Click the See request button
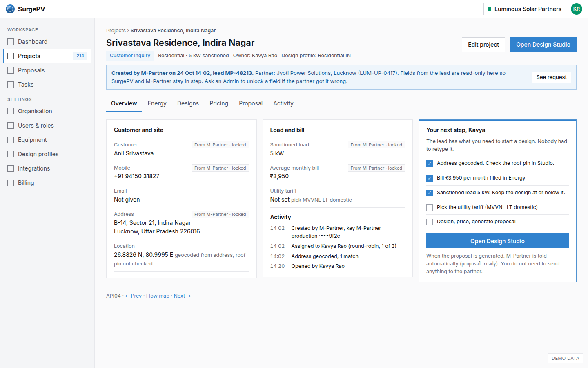Image resolution: width=588 pixels, height=368 pixels. (552, 77)
